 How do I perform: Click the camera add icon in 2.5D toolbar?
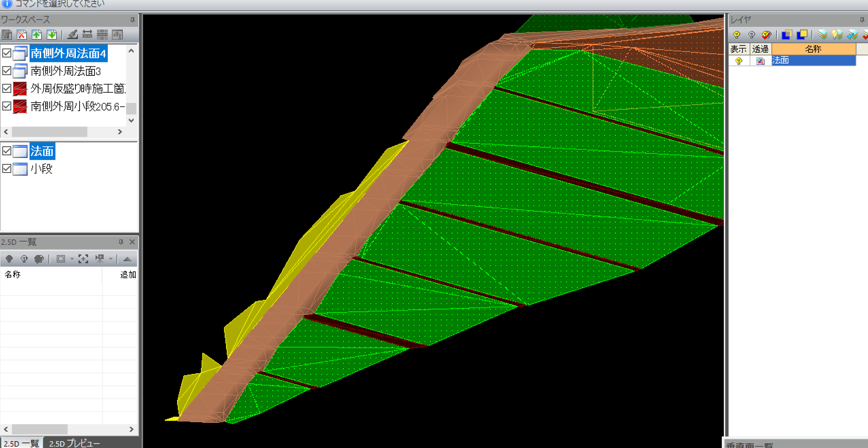pos(100,259)
